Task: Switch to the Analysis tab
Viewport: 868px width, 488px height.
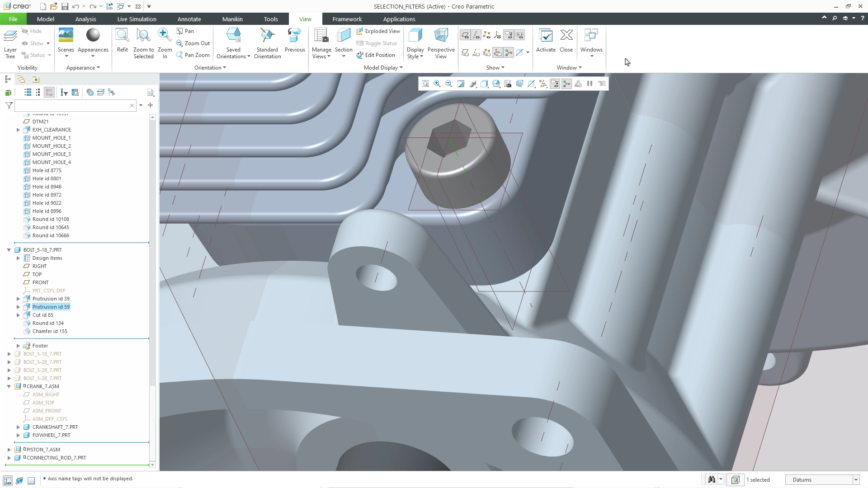Action: 85,19
